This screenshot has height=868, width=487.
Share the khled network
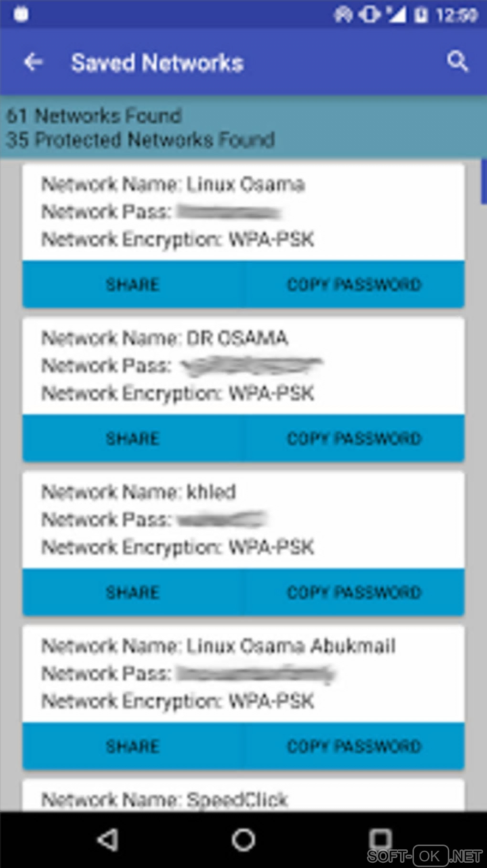(x=132, y=592)
